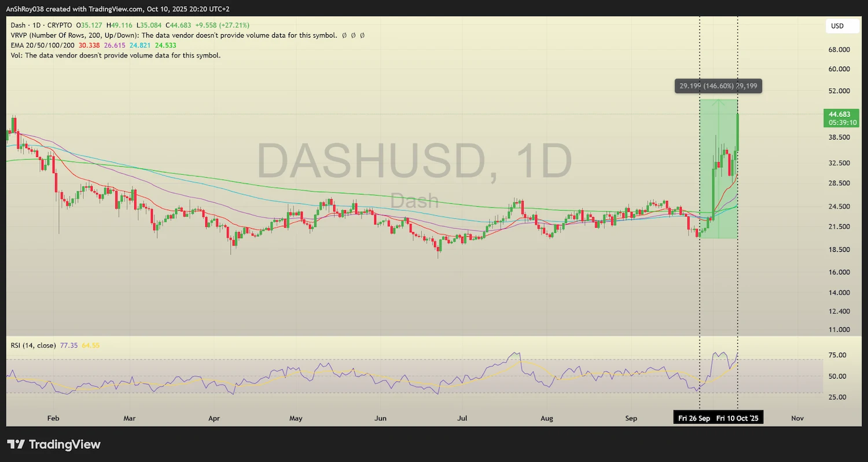This screenshot has width=868, height=462.
Task: Click a ∅ icon beside the VRVP message
Action: coord(343,35)
